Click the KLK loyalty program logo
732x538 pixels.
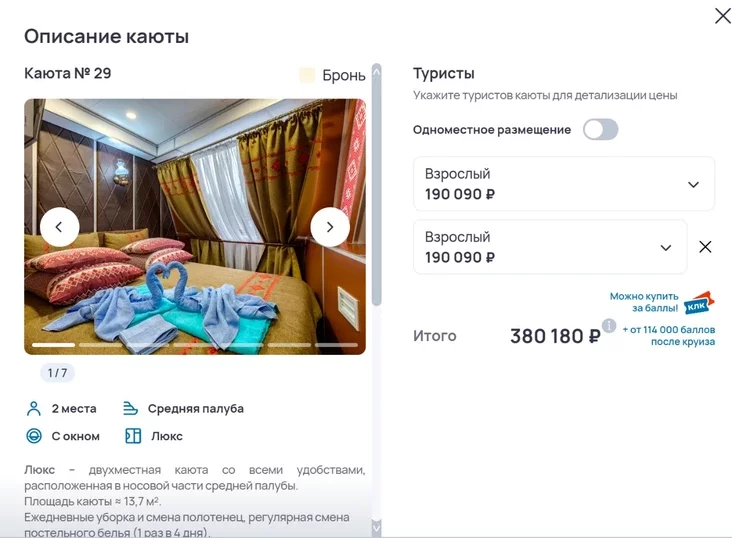tap(698, 304)
